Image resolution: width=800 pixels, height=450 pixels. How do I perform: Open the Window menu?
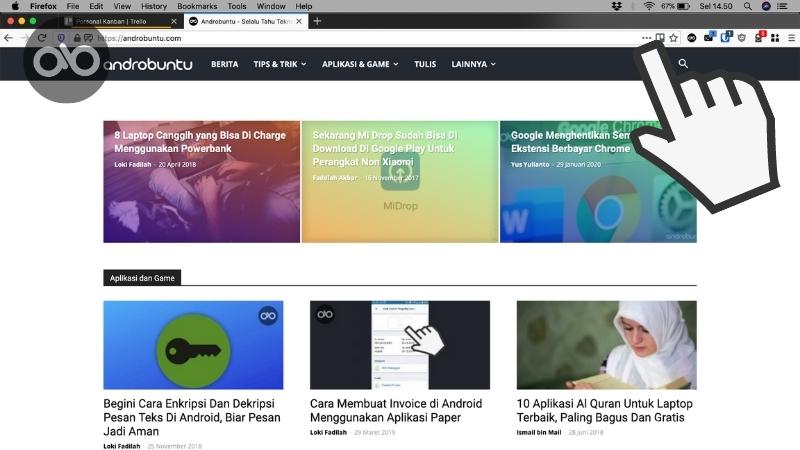(271, 6)
